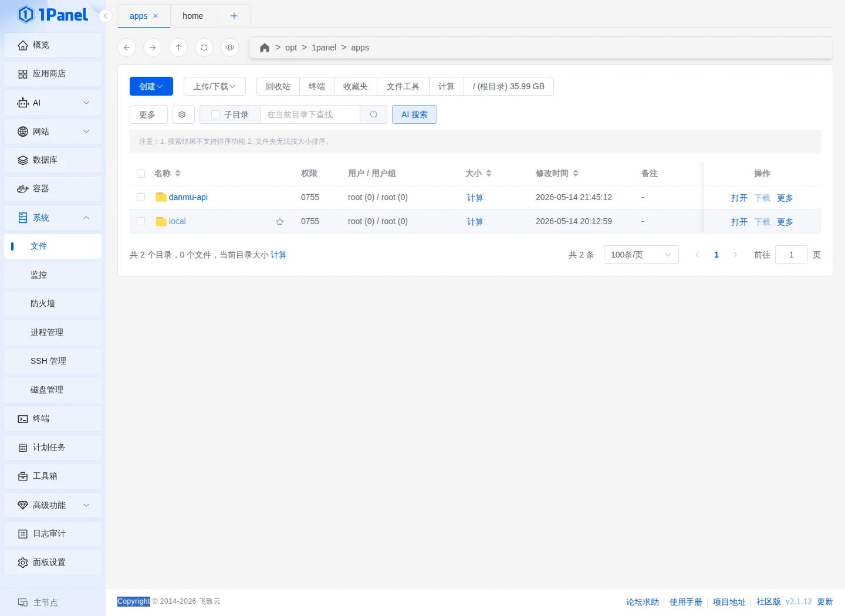Sort by size using the sort arrows
Screen dimensions: 845x616
click(x=489, y=173)
